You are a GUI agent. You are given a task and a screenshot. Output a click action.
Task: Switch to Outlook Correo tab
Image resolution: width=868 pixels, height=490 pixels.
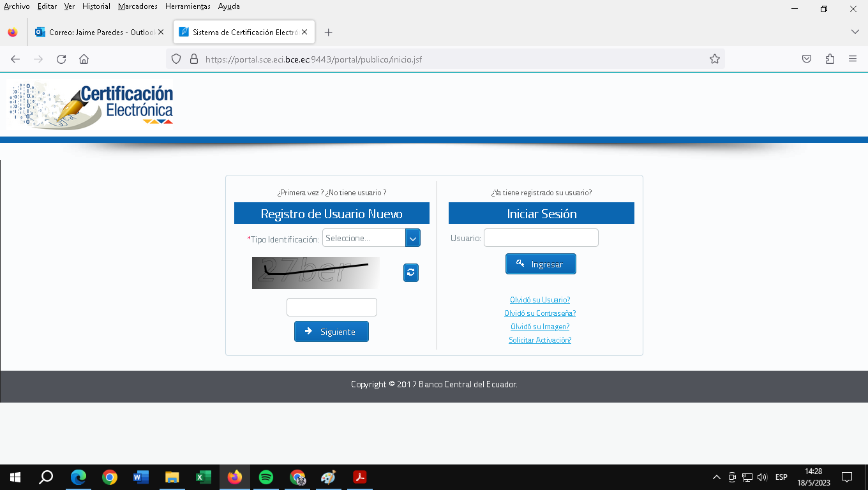coord(96,33)
